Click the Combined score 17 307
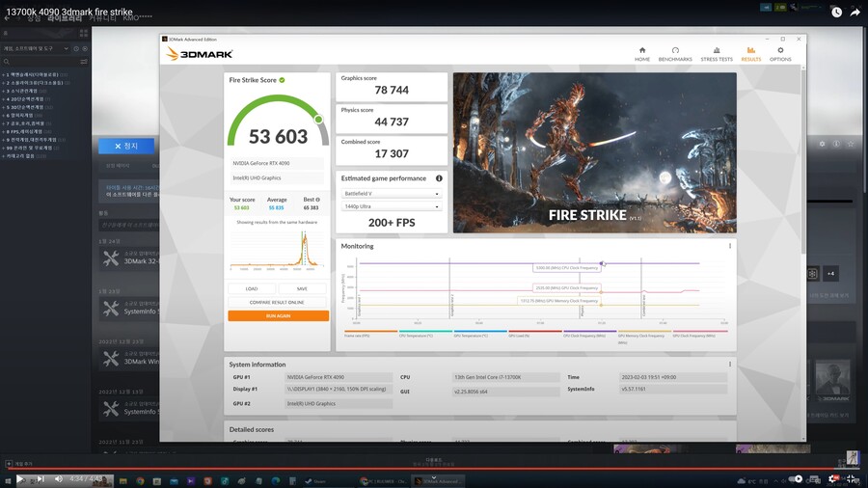The height and width of the screenshot is (488, 868). [x=392, y=153]
